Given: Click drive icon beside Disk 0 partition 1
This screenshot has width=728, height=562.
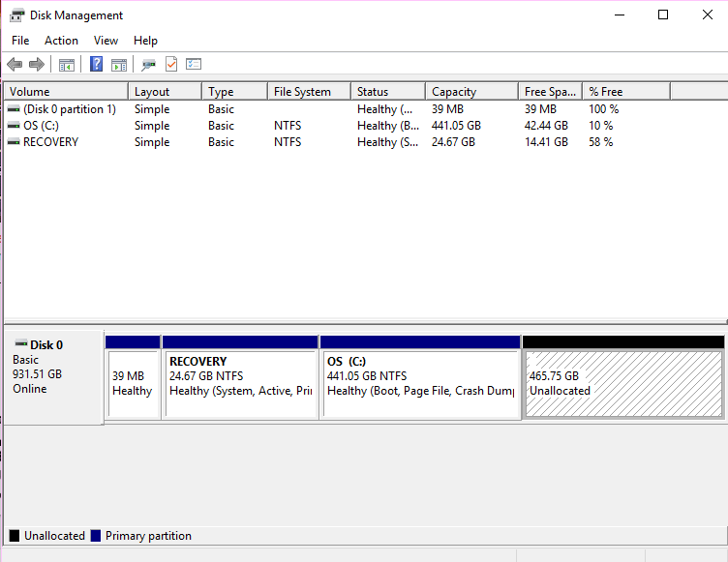Looking at the screenshot, I should click(x=14, y=109).
